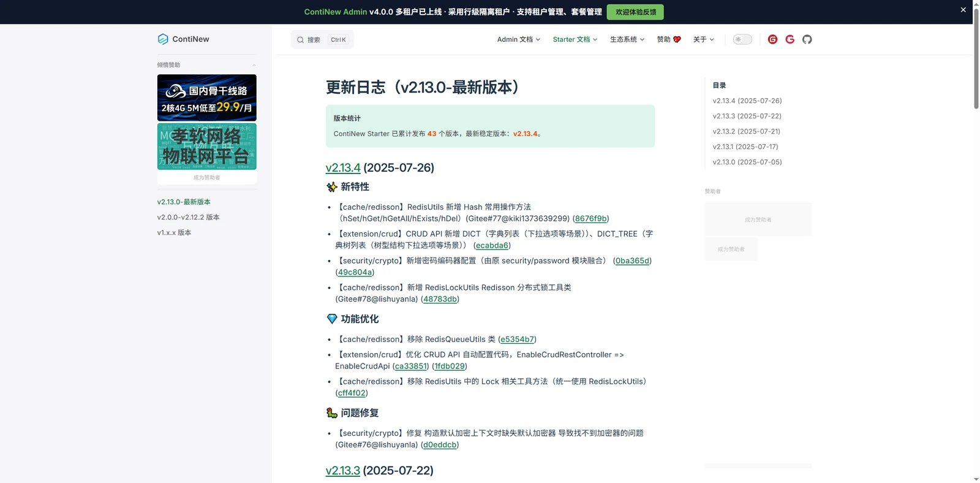Open the GitHub repository icon
Image resolution: width=980 pixels, height=483 pixels.
(x=807, y=39)
